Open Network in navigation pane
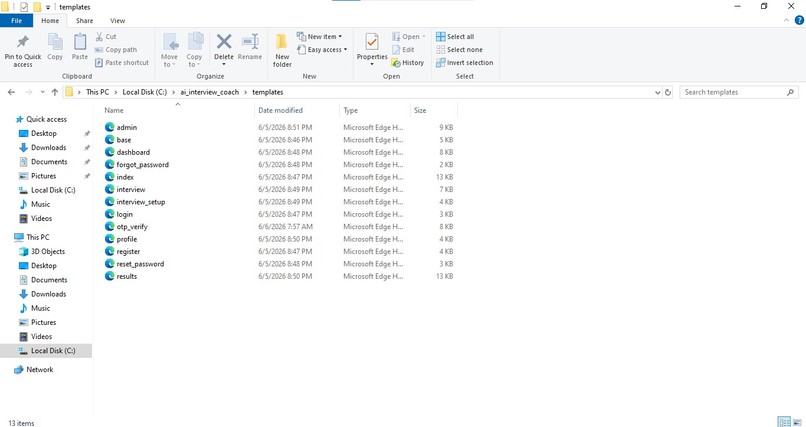The image size is (806, 427). tap(40, 369)
